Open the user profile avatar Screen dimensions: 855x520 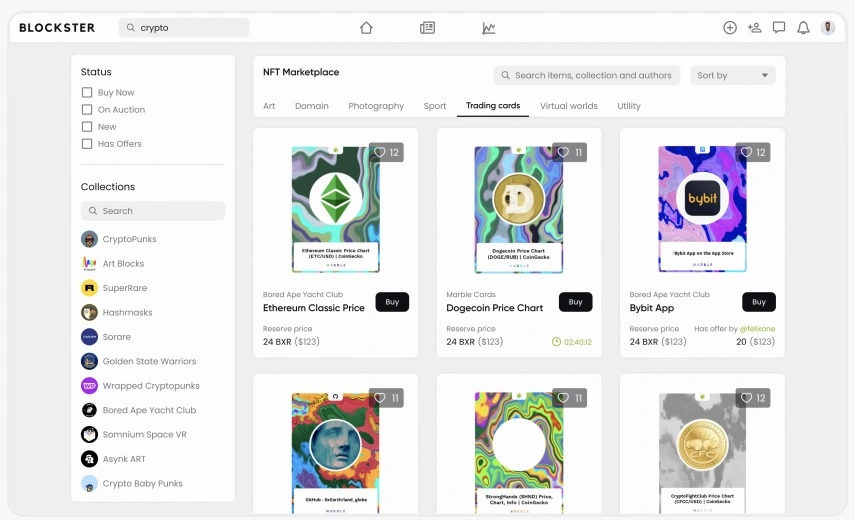[828, 27]
